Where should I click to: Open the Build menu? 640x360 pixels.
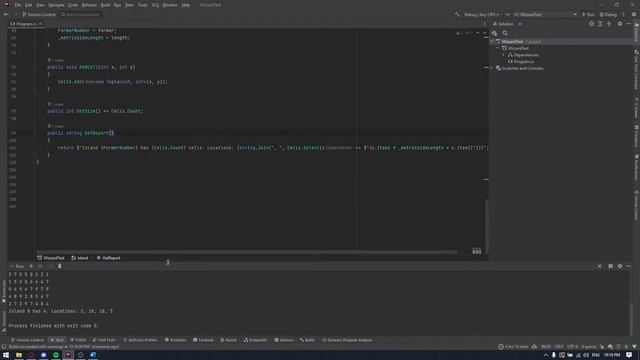tap(105, 5)
